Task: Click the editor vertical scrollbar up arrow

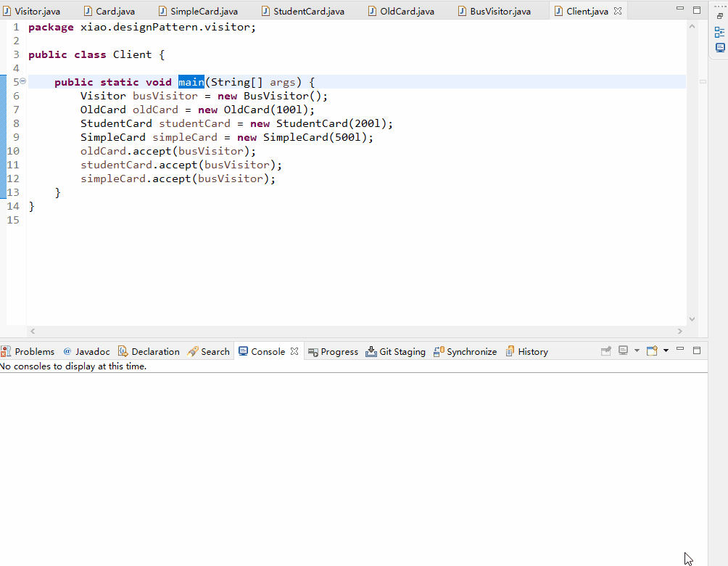Action: tap(692, 27)
